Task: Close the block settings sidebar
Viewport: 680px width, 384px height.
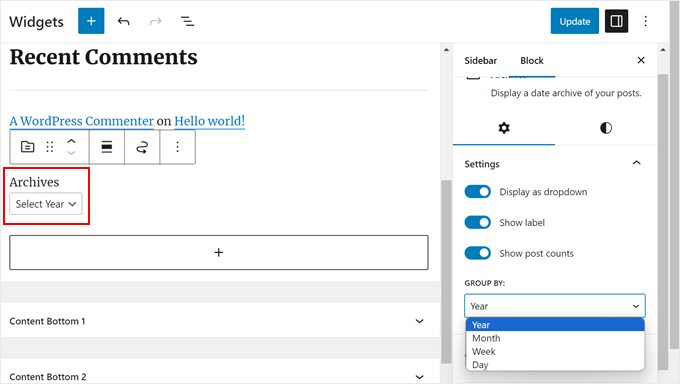Action: pos(641,60)
